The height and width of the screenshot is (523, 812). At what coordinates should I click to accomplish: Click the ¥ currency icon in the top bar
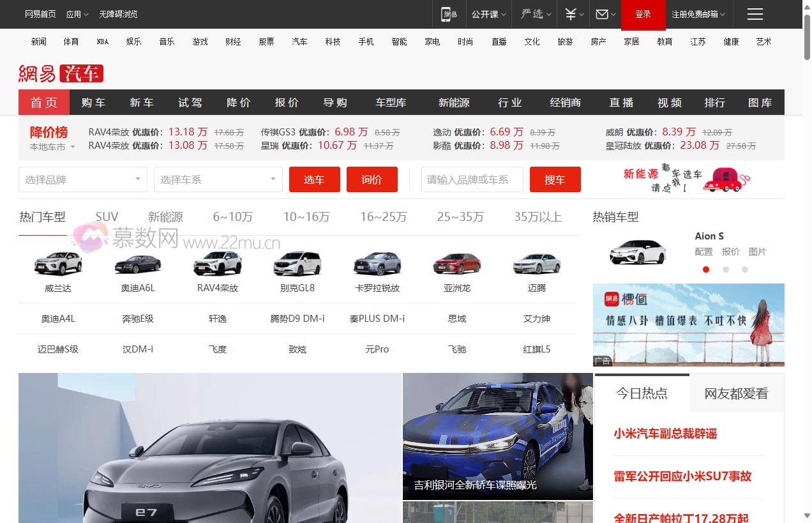[x=570, y=14]
